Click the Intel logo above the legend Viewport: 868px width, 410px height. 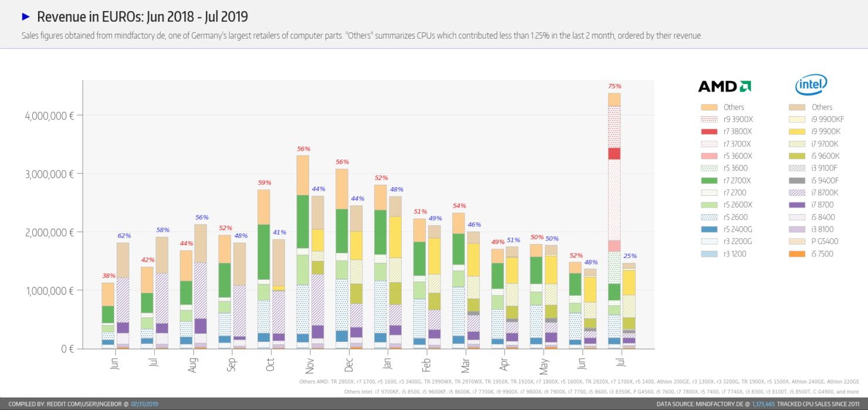tap(811, 84)
